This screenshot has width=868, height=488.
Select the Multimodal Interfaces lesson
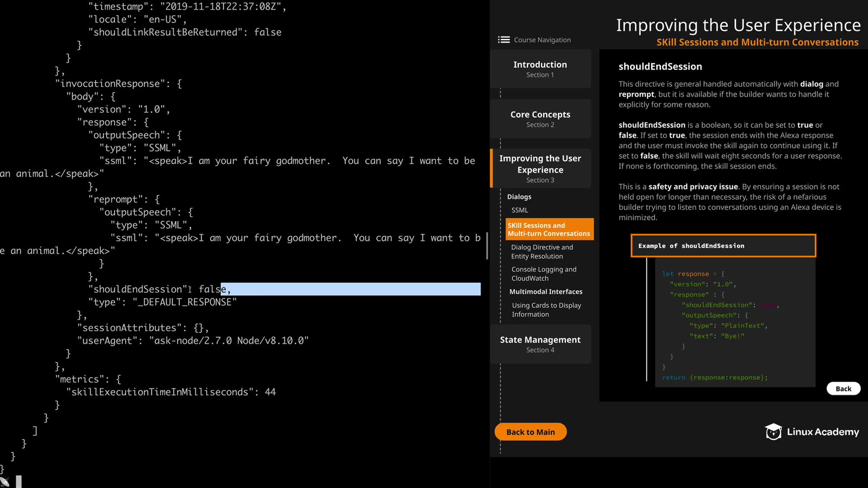click(546, 292)
